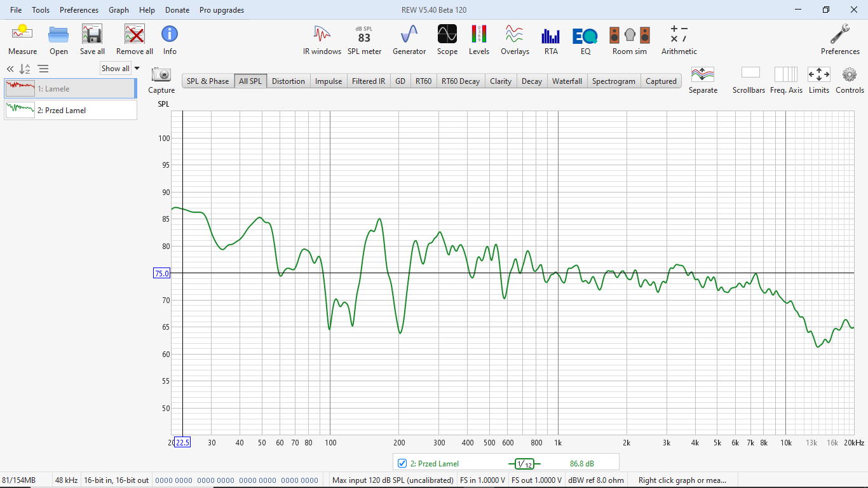The image size is (868, 488).
Task: Toggle the Scrollbars button
Action: click(x=750, y=74)
